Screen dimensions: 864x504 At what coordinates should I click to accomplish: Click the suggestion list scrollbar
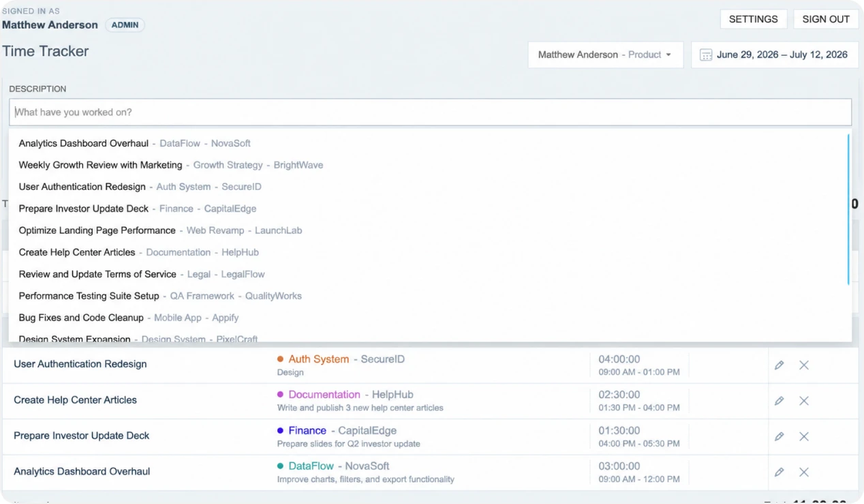pyautogui.click(x=848, y=209)
